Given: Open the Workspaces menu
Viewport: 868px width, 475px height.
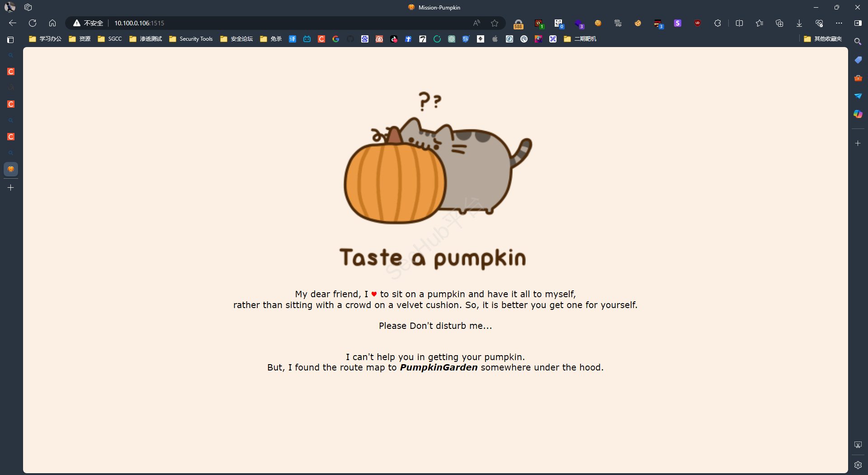Looking at the screenshot, I should [x=28, y=7].
